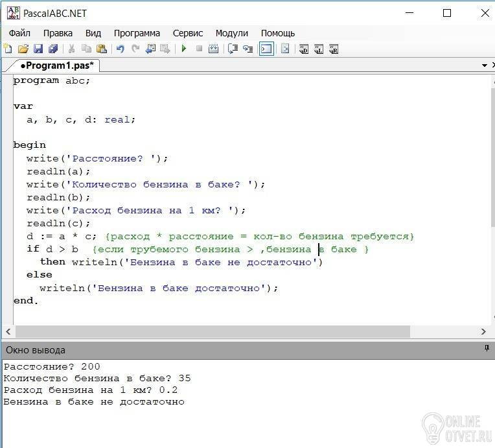Paste from clipboard via toolbar icon
The image size is (495, 448).
pyautogui.click(x=101, y=49)
